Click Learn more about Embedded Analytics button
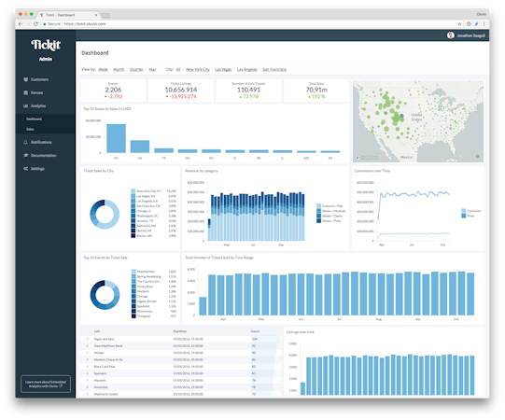This screenshot has width=505, height=420. pos(46,384)
